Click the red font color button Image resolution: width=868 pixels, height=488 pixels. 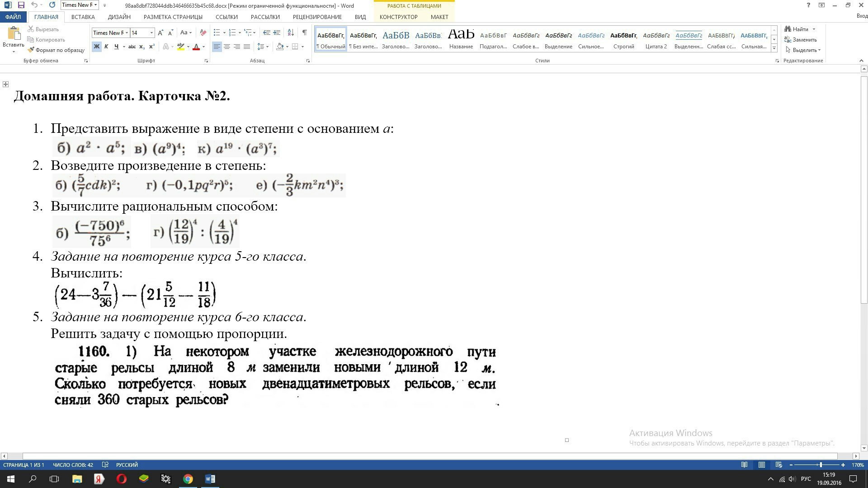(196, 47)
